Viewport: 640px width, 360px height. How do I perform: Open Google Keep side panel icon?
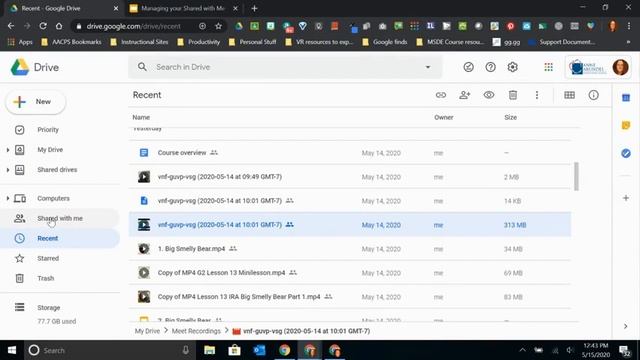click(626, 126)
